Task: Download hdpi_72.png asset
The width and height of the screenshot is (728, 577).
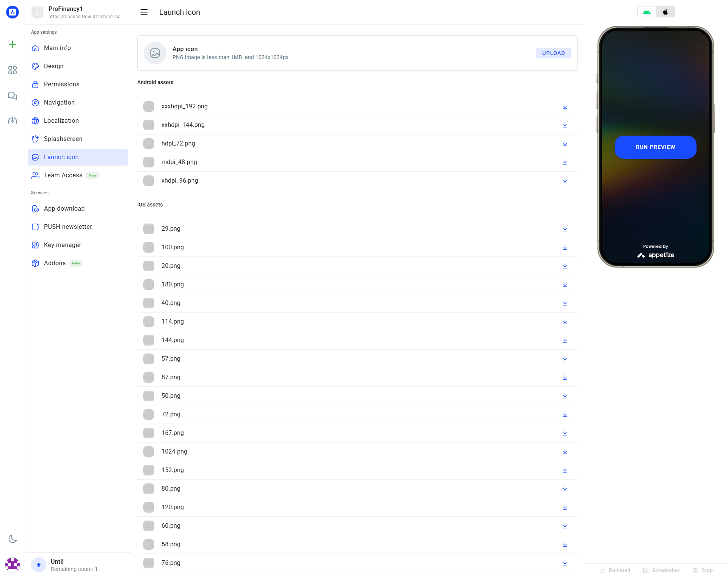Action: point(565,144)
